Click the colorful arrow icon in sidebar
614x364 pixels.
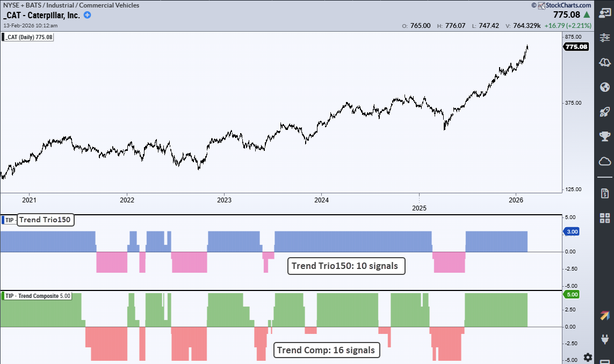coord(604,317)
